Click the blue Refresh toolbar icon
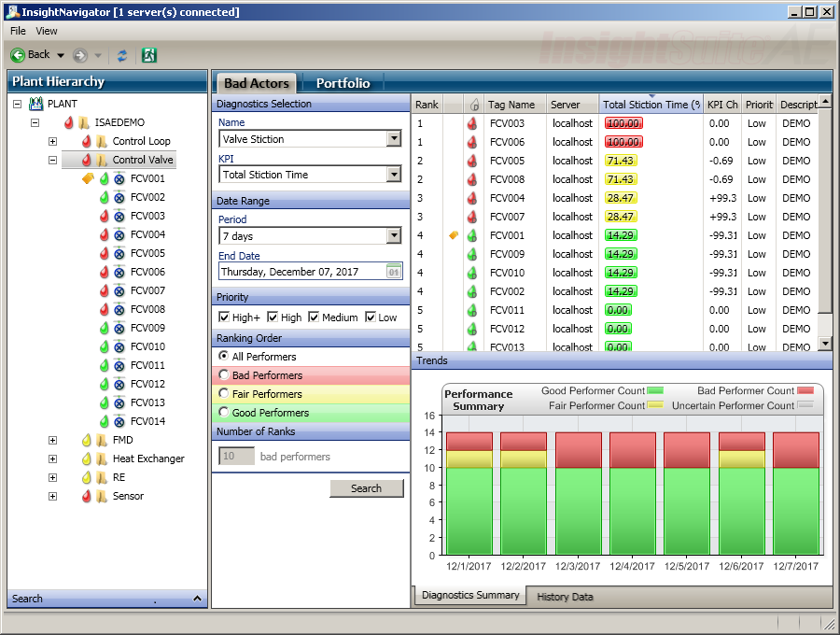Screen dimensions: 840x635 pyautogui.click(x=122, y=55)
